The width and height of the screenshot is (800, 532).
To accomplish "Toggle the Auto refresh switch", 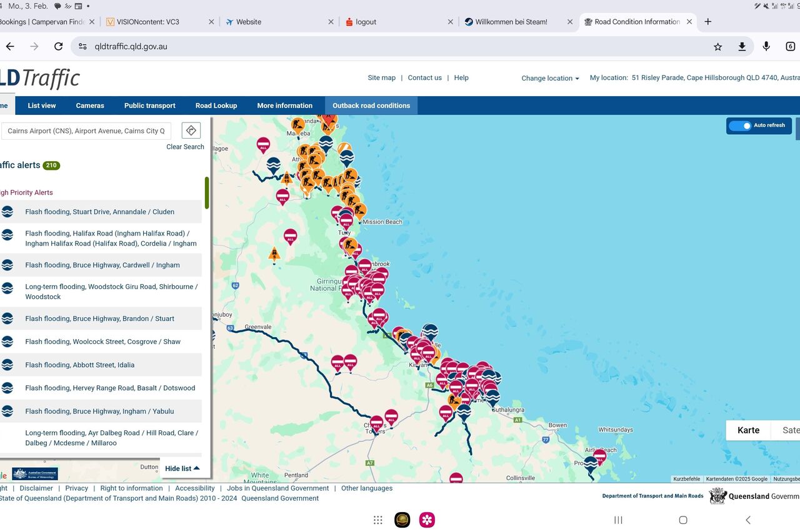I will tap(741, 126).
